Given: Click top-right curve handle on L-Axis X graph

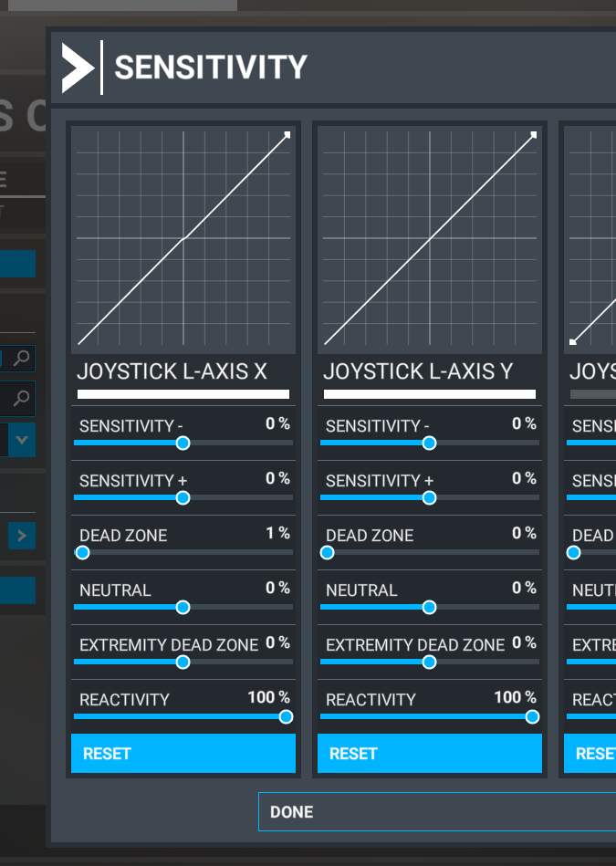Looking at the screenshot, I should [287, 135].
